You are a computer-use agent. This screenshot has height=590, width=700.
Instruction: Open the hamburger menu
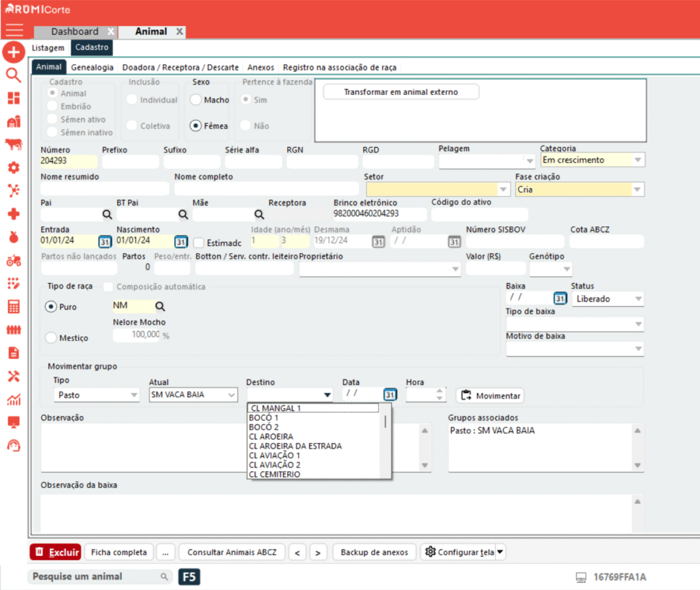pyautogui.click(x=14, y=30)
